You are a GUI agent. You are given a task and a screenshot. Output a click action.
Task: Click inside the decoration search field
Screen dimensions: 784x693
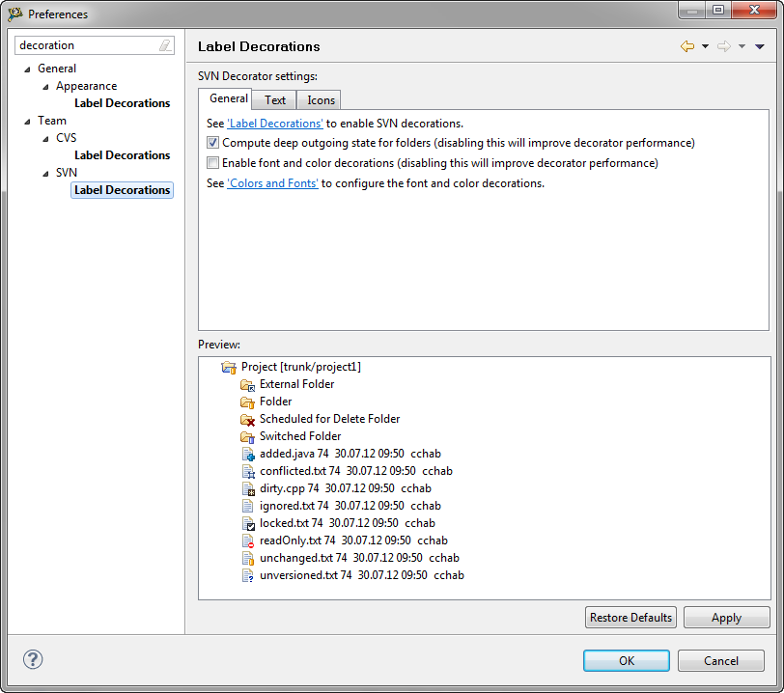[x=82, y=44]
